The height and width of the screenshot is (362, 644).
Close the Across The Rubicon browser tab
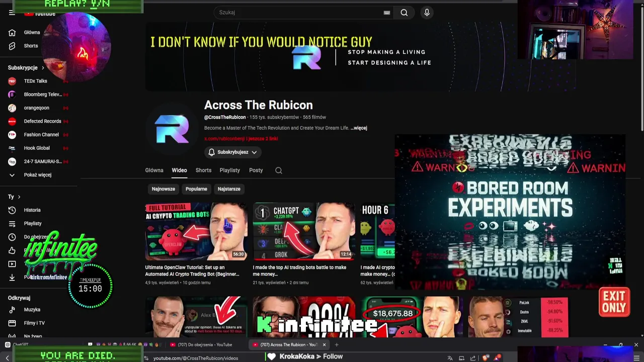(324, 345)
